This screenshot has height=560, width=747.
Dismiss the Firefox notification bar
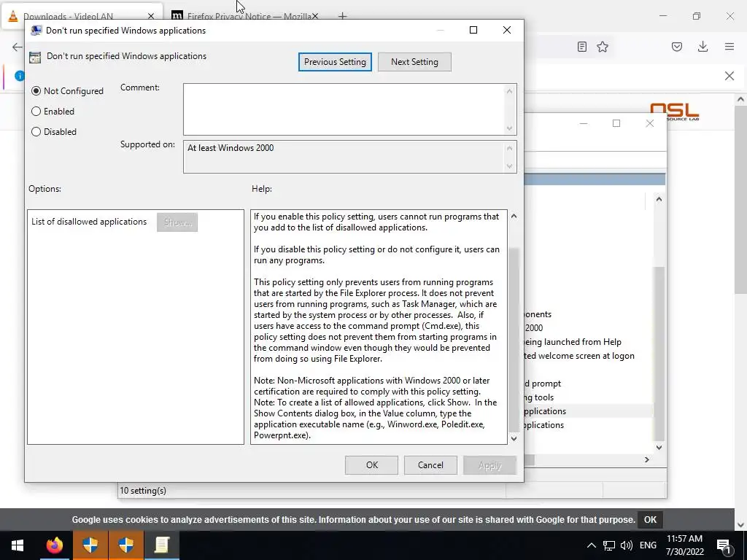coord(729,76)
